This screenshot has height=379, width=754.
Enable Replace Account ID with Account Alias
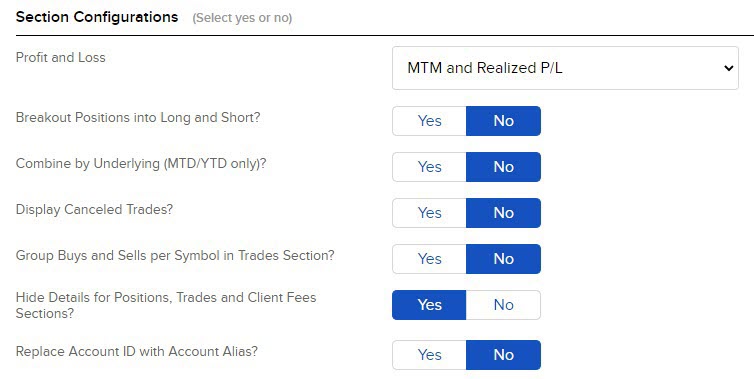(429, 355)
